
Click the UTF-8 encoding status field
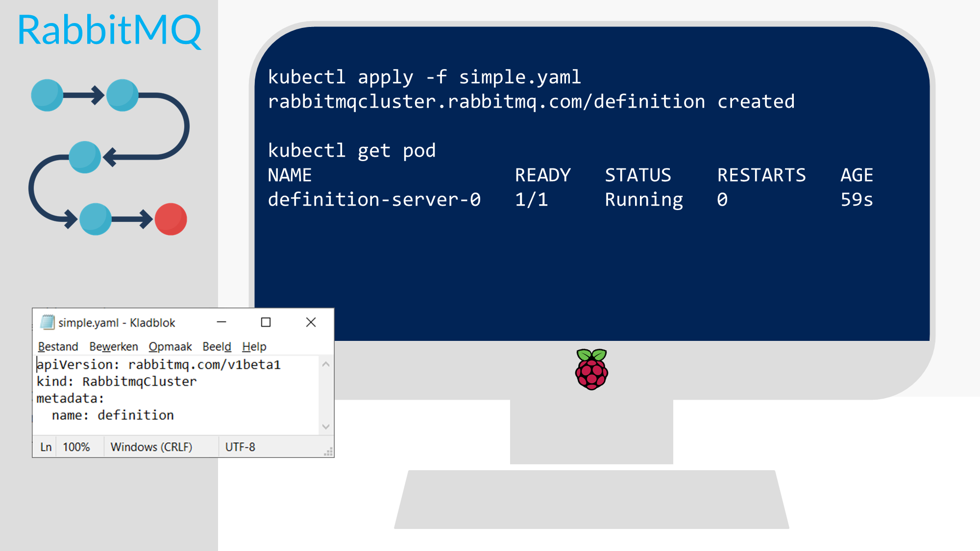pos(240,447)
